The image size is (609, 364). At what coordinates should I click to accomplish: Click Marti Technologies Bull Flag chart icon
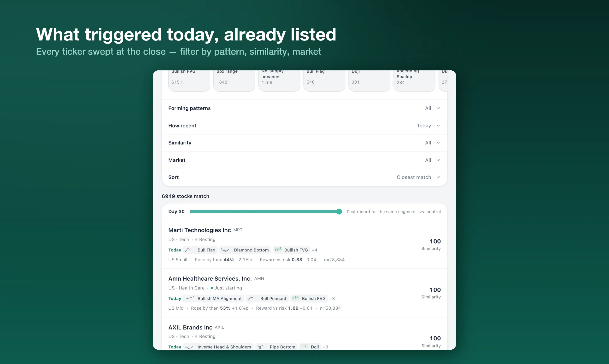188,250
